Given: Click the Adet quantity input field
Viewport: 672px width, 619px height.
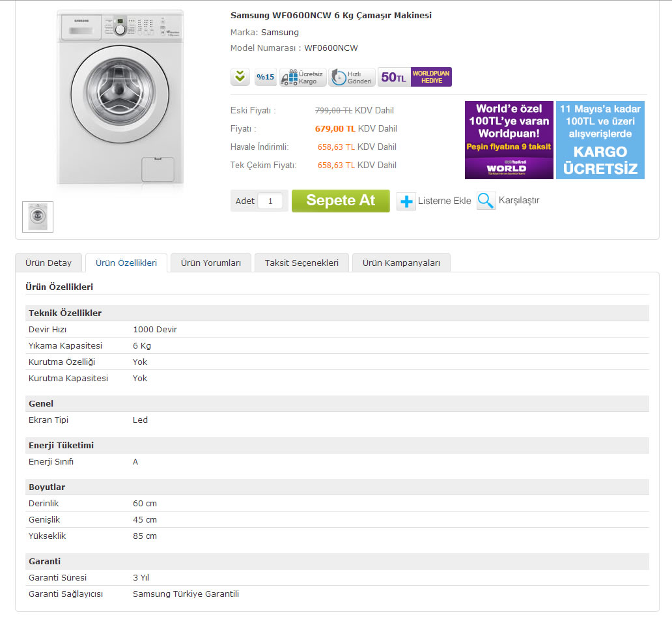Looking at the screenshot, I should click(x=270, y=201).
